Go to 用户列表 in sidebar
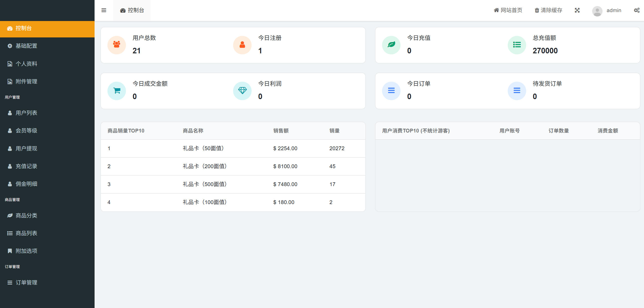 click(x=26, y=113)
